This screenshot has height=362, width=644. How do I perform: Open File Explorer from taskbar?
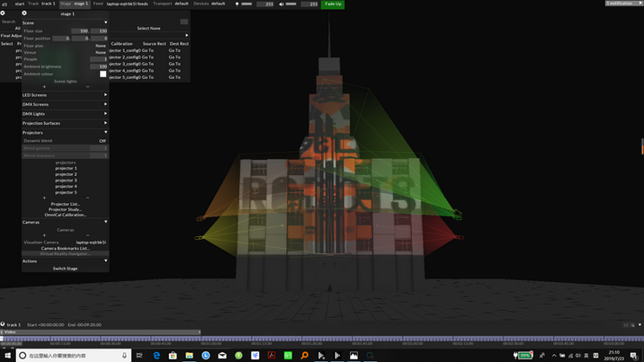(190, 356)
